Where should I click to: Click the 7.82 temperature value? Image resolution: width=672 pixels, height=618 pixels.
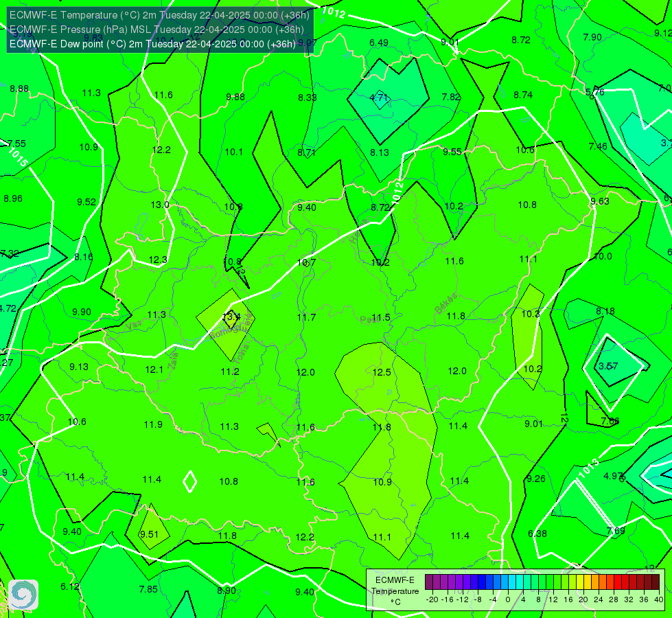click(x=451, y=97)
